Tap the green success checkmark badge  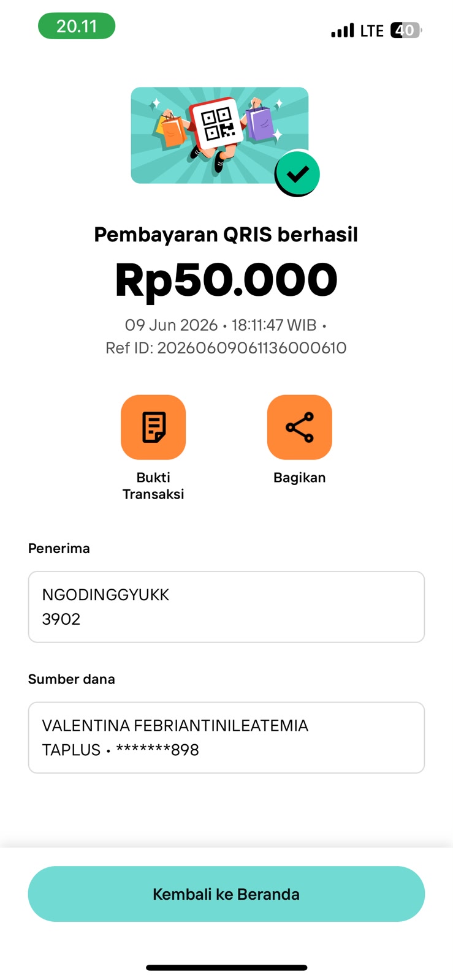pyautogui.click(x=297, y=174)
